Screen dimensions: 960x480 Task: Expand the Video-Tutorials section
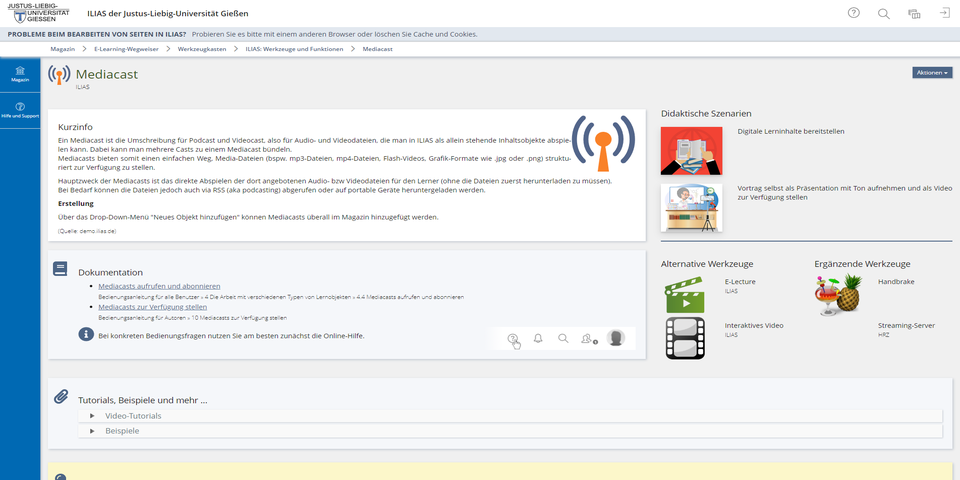tap(510, 416)
